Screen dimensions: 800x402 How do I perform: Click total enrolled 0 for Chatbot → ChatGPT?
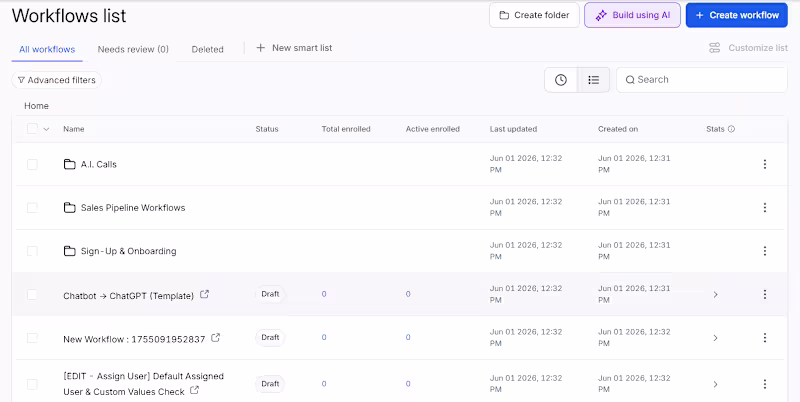click(324, 294)
